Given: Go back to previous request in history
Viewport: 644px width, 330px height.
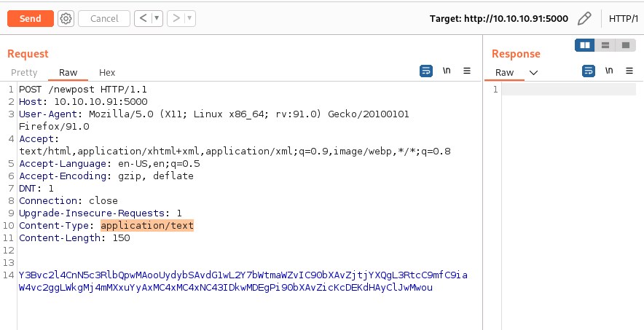Looking at the screenshot, I should coord(143,18).
